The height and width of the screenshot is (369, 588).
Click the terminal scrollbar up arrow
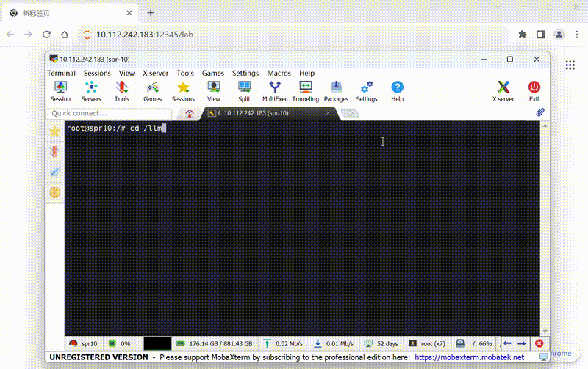(545, 126)
